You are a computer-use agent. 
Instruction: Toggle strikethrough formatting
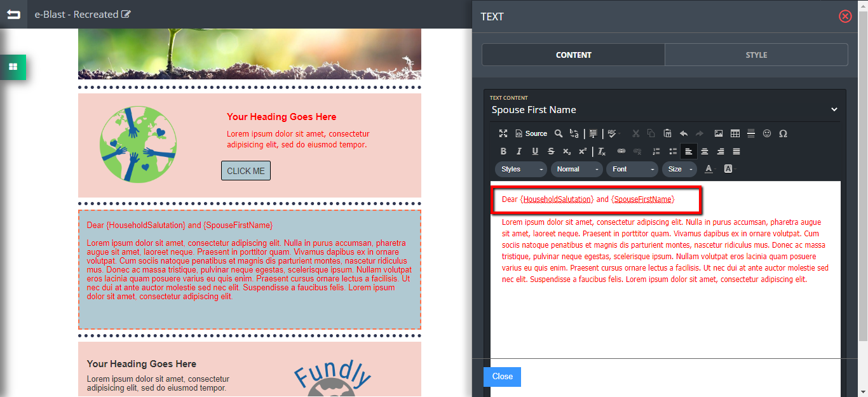[x=551, y=151]
